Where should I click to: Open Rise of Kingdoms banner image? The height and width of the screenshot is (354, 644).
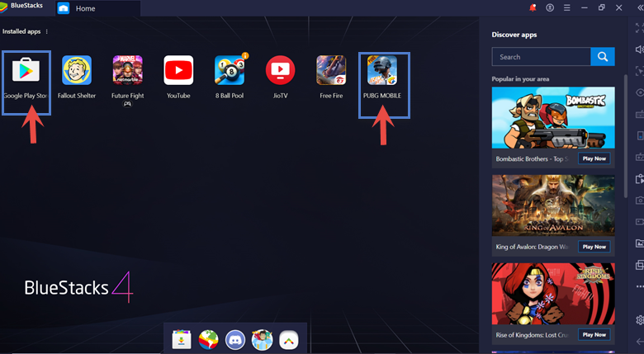click(x=553, y=294)
